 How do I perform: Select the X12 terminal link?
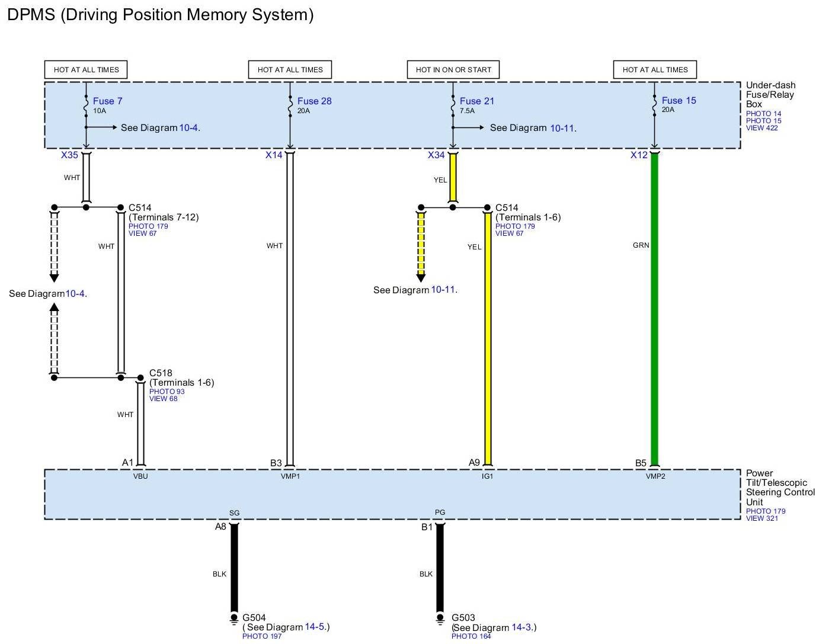[x=639, y=155]
